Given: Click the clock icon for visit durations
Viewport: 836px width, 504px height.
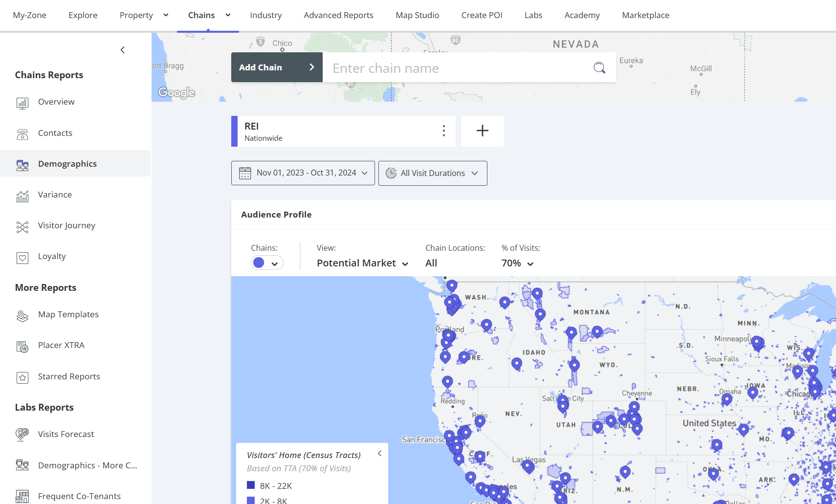Looking at the screenshot, I should click(391, 173).
